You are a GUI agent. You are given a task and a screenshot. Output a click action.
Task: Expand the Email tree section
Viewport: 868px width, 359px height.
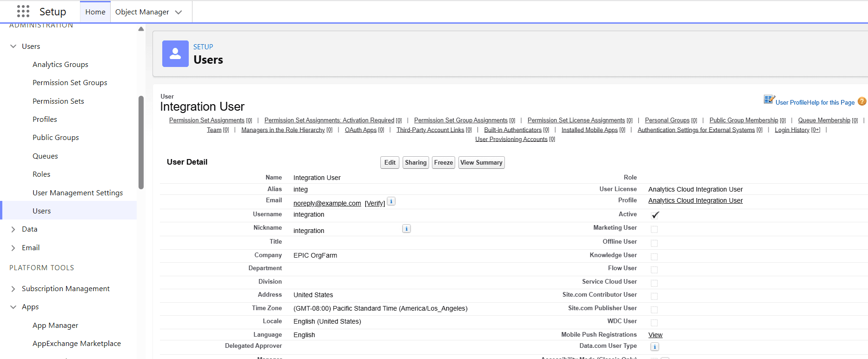pyautogui.click(x=13, y=248)
